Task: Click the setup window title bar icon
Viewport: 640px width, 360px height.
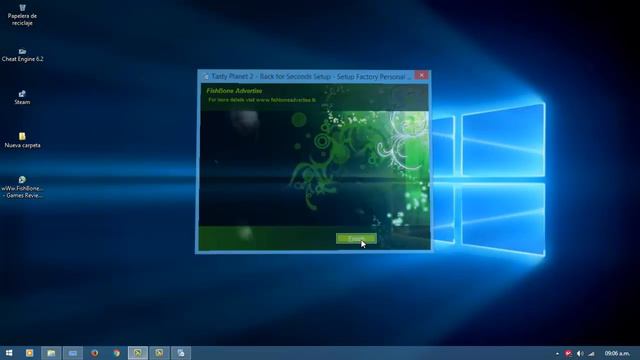Action: coord(206,77)
